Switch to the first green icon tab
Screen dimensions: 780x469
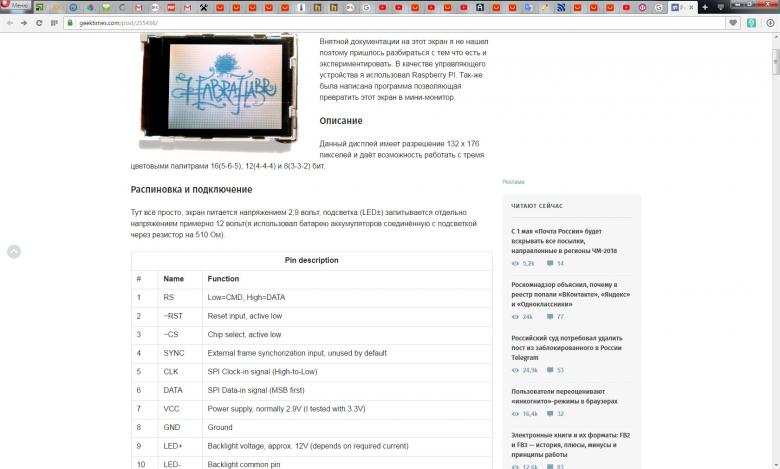39,7
